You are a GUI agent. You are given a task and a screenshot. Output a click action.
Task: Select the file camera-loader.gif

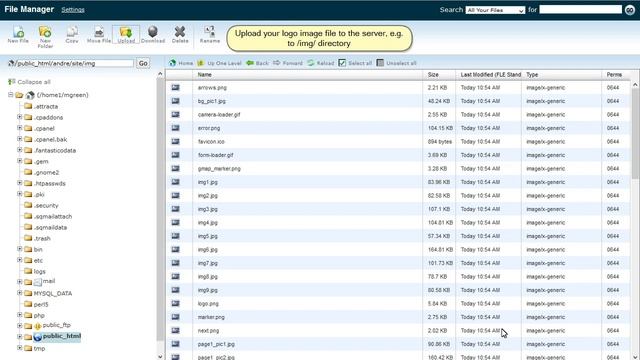(x=219, y=115)
